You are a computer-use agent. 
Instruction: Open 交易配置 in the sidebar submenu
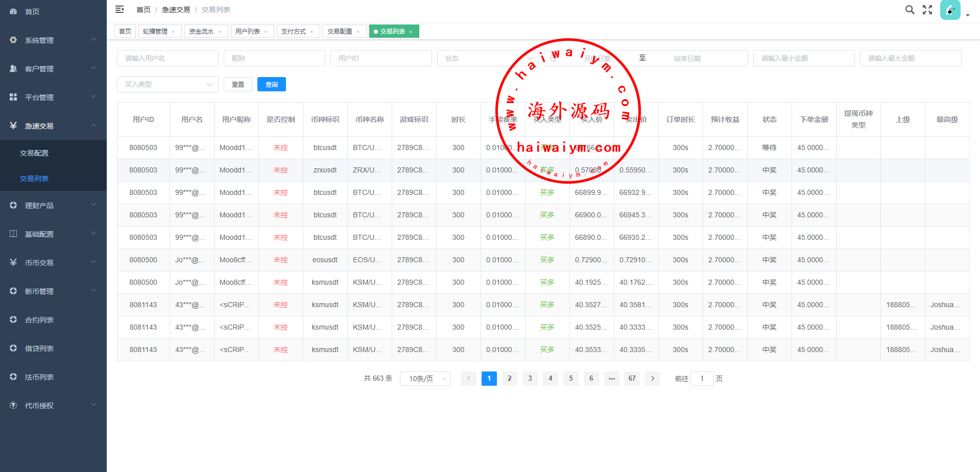coord(34,153)
